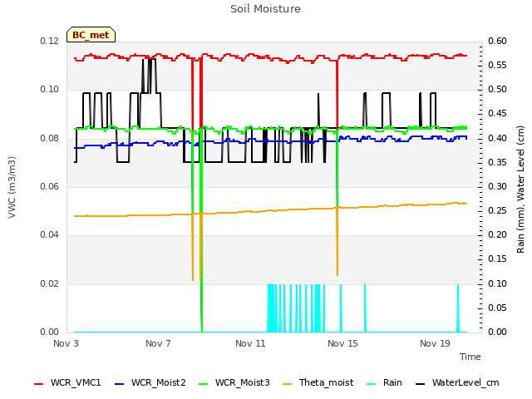The height and width of the screenshot is (399, 532).
Task: Click the black WaterLevel_cm legend color marker
Action: (421, 384)
